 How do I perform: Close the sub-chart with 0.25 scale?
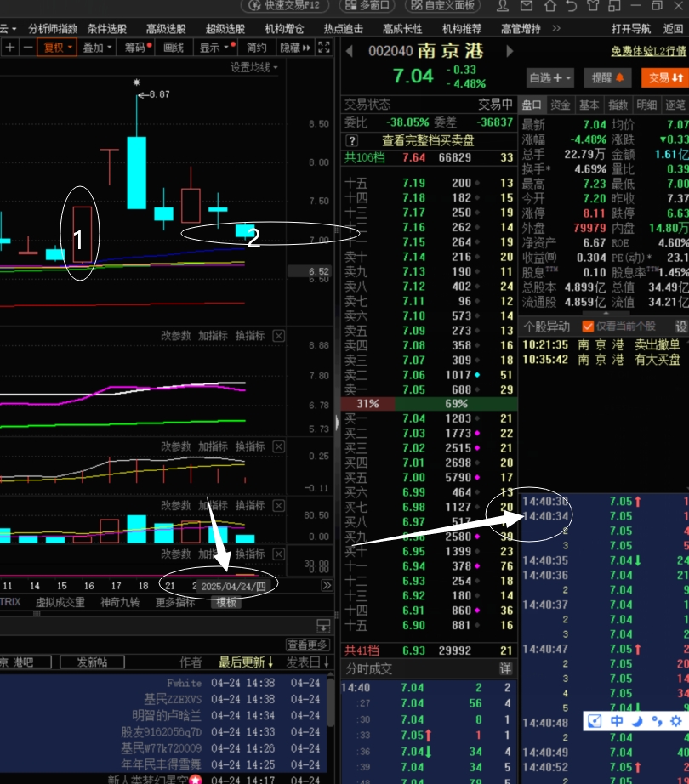point(278,446)
